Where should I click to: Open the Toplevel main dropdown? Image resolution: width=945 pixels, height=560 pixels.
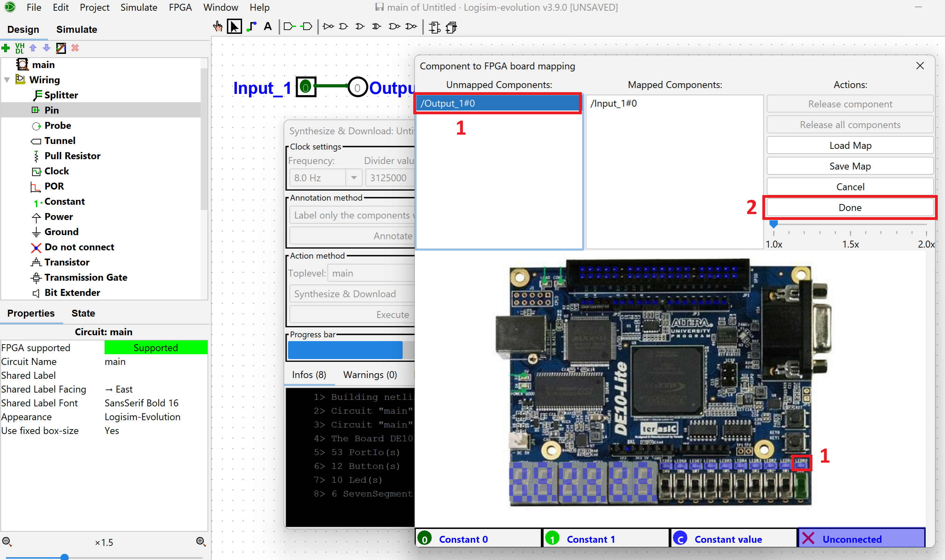(371, 273)
